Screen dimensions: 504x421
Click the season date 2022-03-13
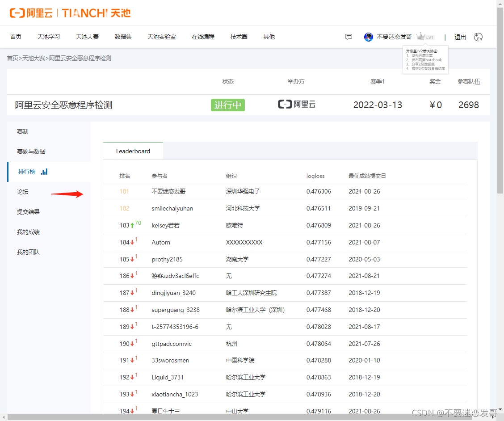coord(378,105)
